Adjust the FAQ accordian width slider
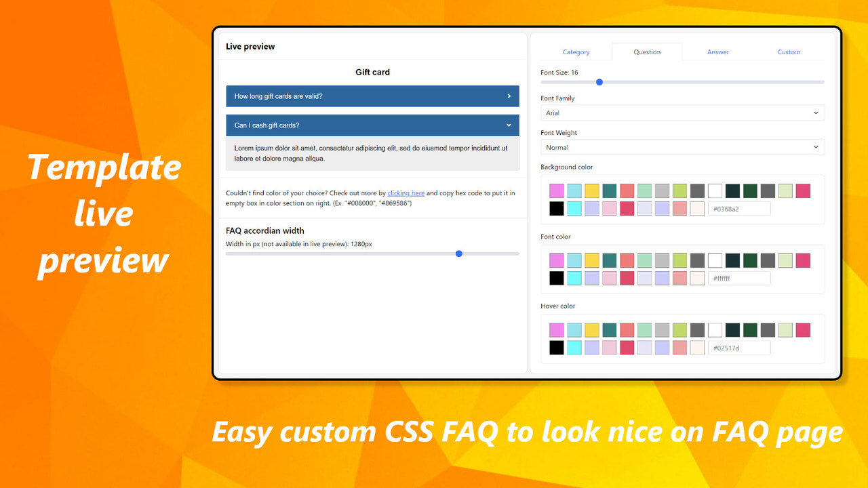 pos(458,253)
